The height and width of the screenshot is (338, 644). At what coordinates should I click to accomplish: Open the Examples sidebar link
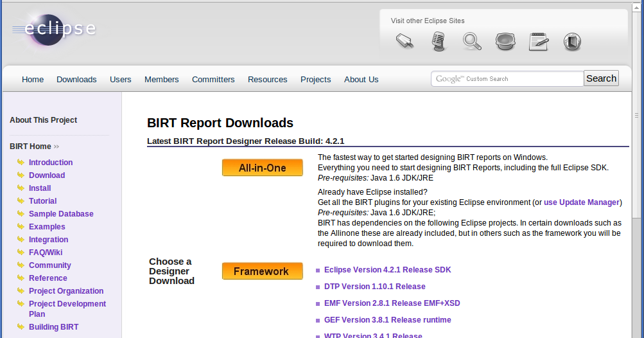[47, 227]
